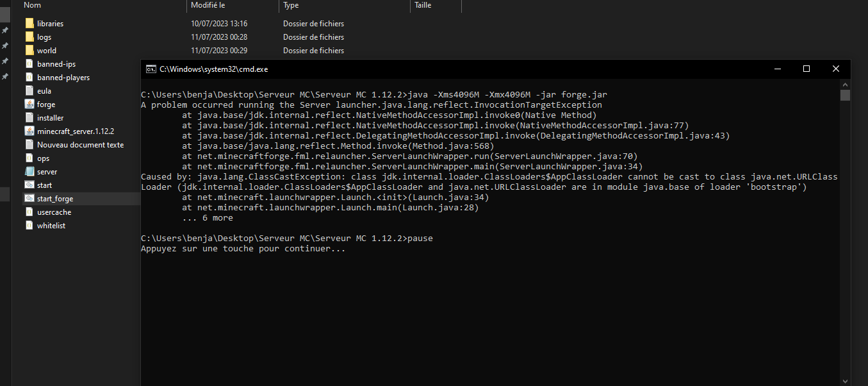Sort by the Modifié le column header

click(x=208, y=5)
